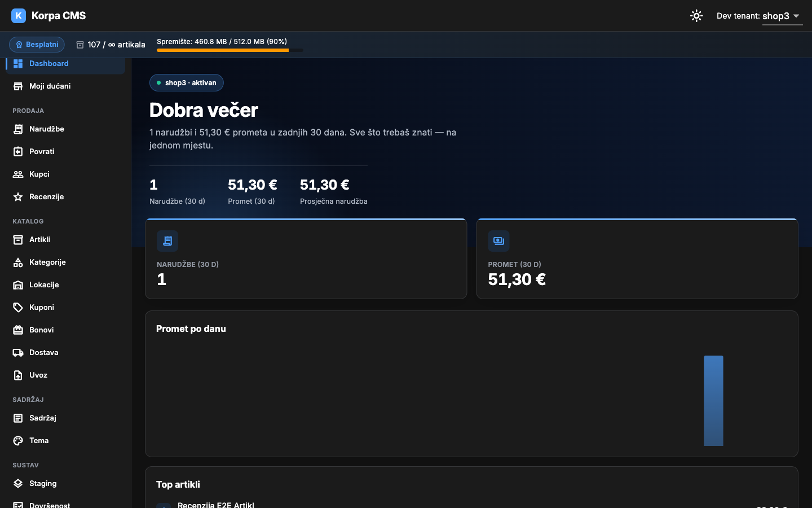Viewport: 812px width, 508px height.
Task: Click the PROMET (30 D) card value
Action: (517, 279)
